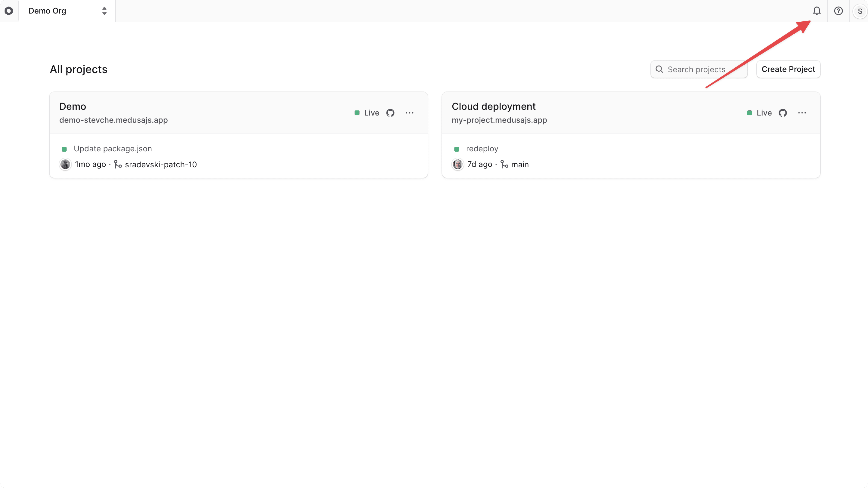The width and height of the screenshot is (868, 488).
Task: Select the All projects heading
Action: click(x=78, y=69)
